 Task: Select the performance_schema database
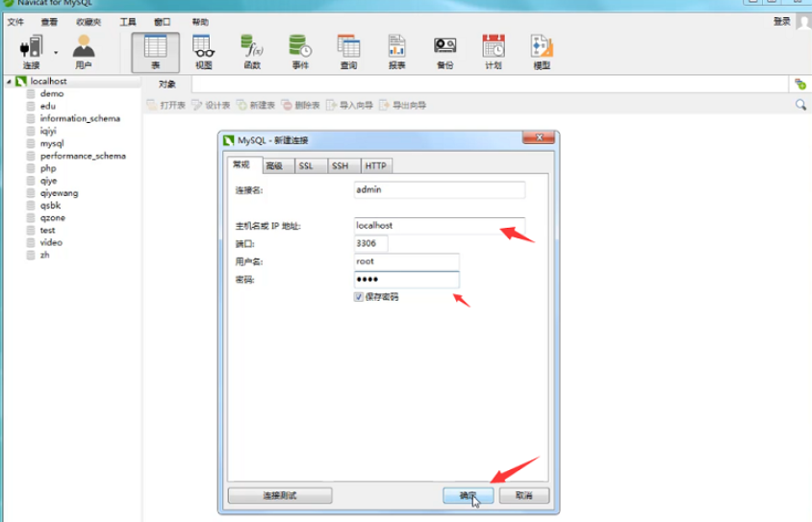pyautogui.click(x=83, y=156)
